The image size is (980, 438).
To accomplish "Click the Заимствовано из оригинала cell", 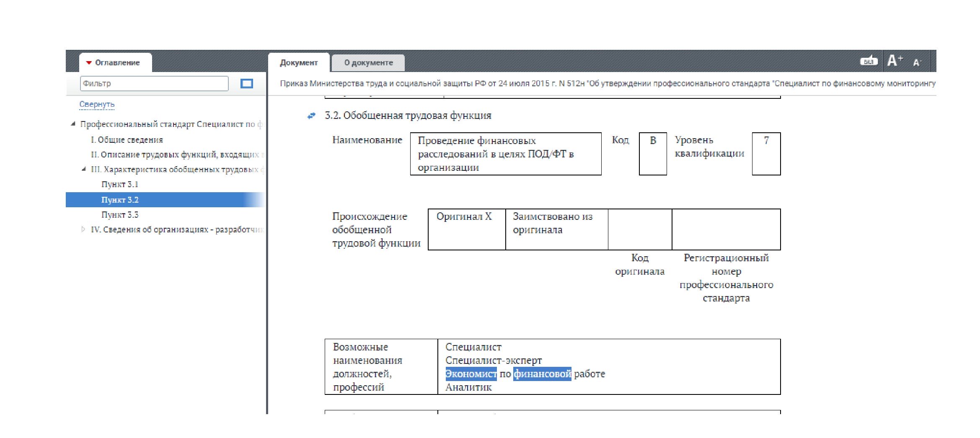I will [557, 229].
